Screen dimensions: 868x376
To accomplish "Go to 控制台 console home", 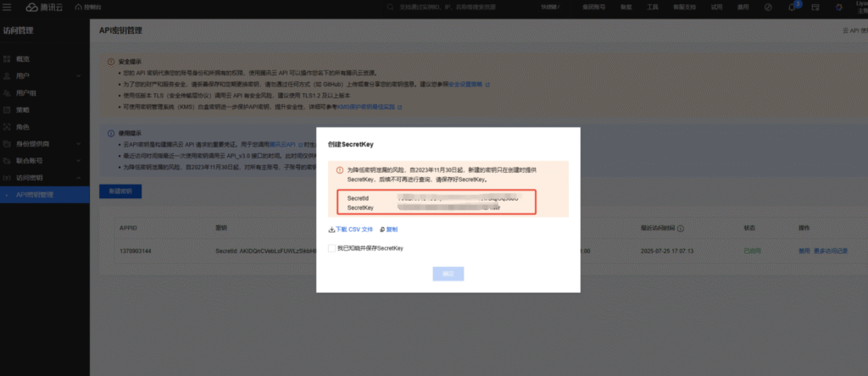I will coord(88,7).
